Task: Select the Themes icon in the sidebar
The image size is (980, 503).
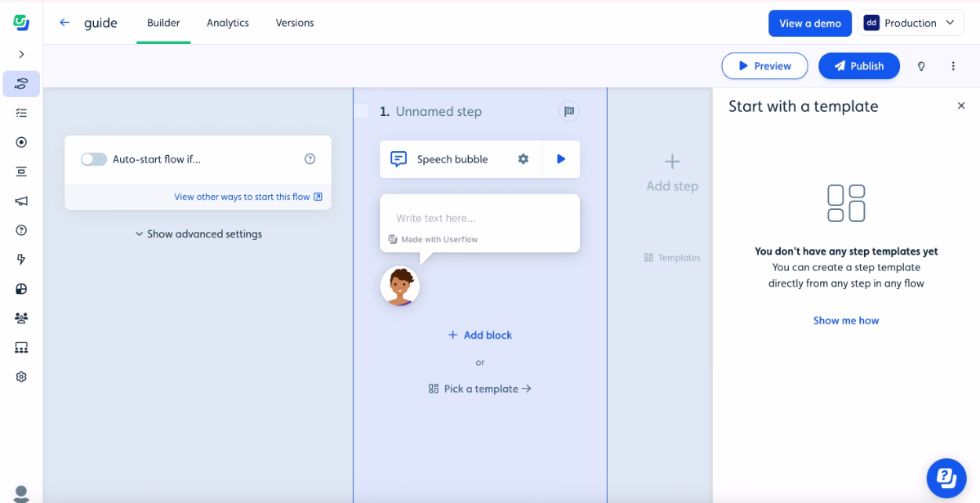Action: 21,288
